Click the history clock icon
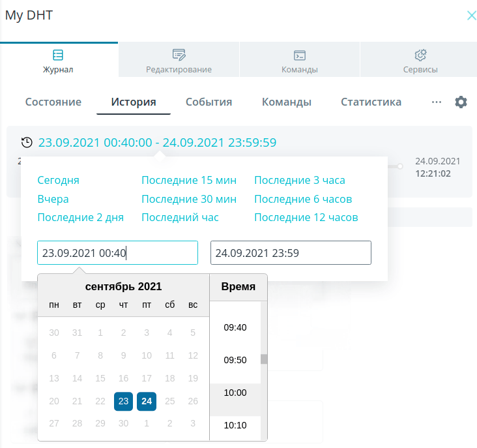Viewport: 477px width, 448px height. tap(27, 142)
